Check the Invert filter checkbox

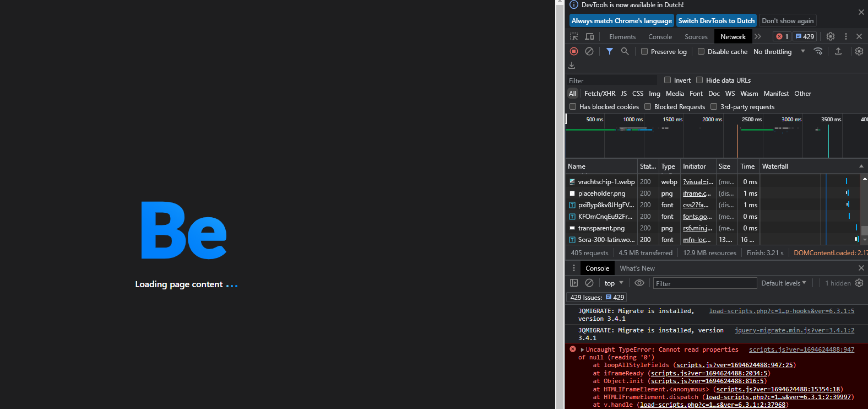coord(668,80)
